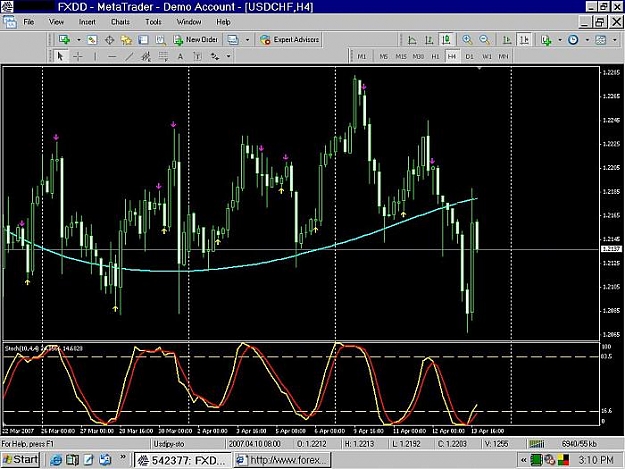Open the Templates icon
The image size is (625, 469).
coord(601,40)
